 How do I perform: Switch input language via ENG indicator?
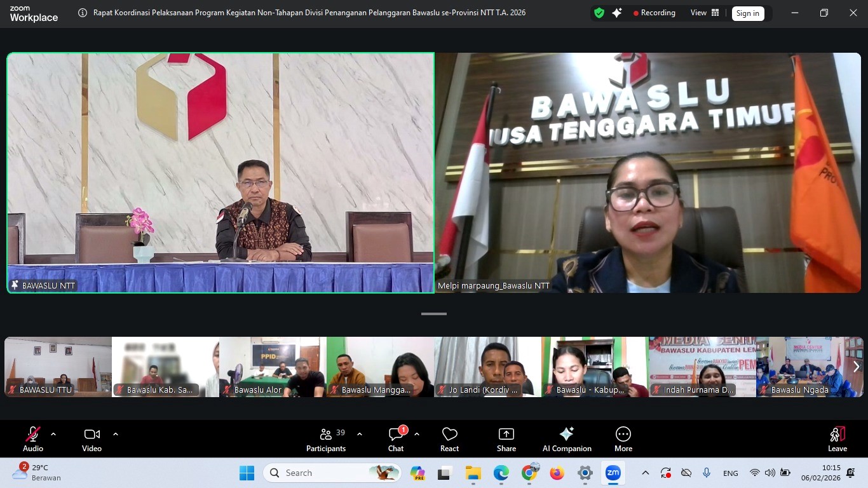click(x=731, y=473)
